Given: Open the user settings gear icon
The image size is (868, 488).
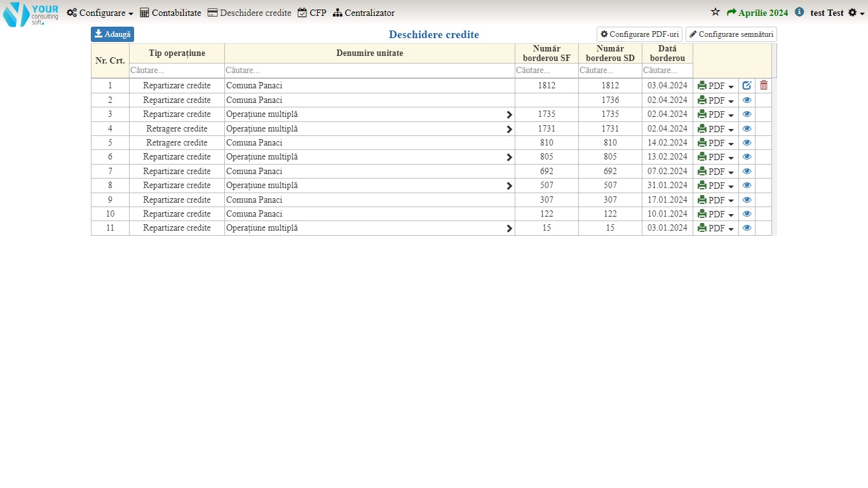Looking at the screenshot, I should pyautogui.click(x=856, y=13).
